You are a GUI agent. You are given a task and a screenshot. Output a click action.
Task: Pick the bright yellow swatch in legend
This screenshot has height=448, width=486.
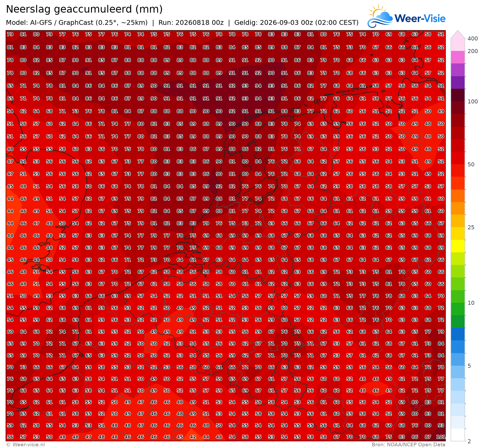pyautogui.click(x=457, y=246)
